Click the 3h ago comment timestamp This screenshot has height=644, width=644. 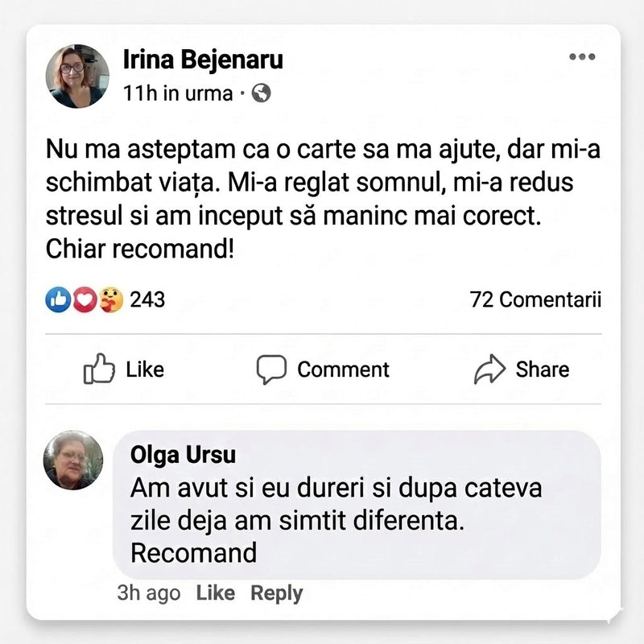149,593
